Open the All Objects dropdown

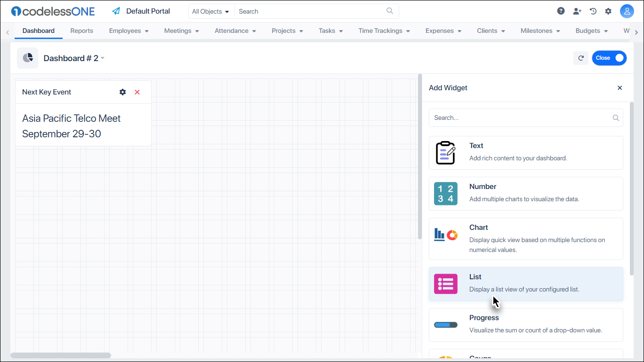pos(210,11)
